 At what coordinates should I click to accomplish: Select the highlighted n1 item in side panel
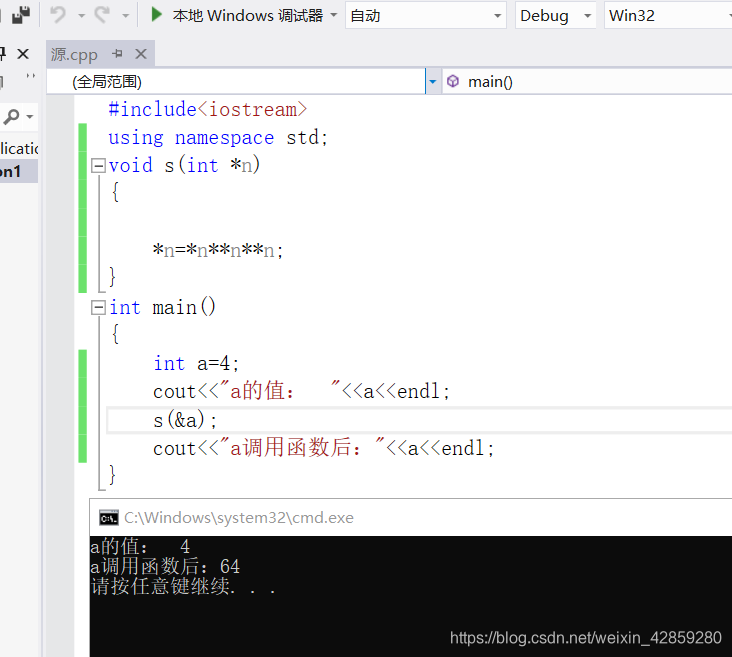19,171
